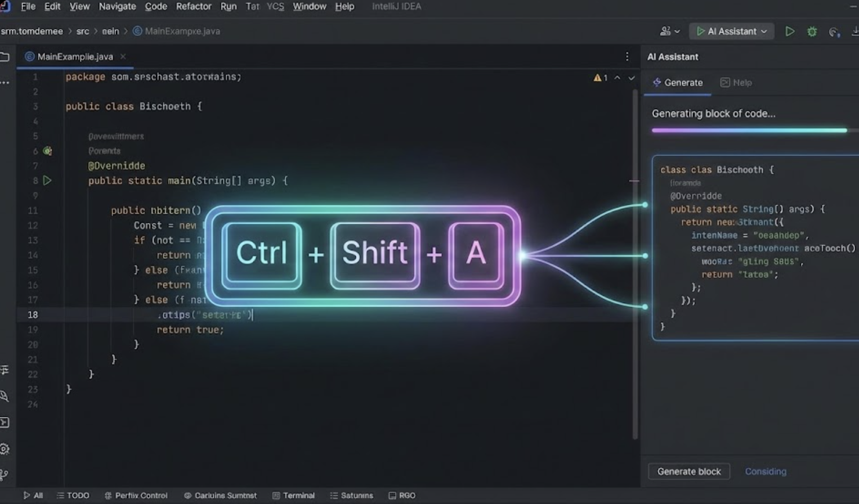
Task: Switch to the Generate tab in AI Assistant
Action: [x=678, y=83]
